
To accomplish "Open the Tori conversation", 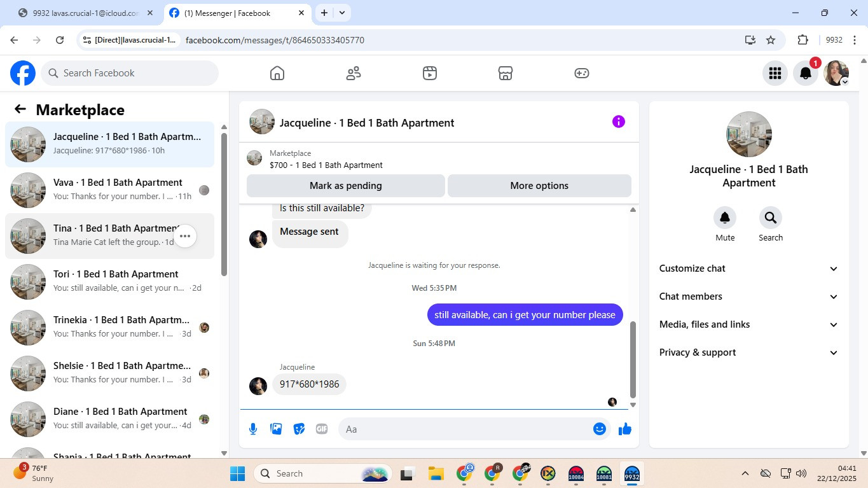I will (x=109, y=282).
